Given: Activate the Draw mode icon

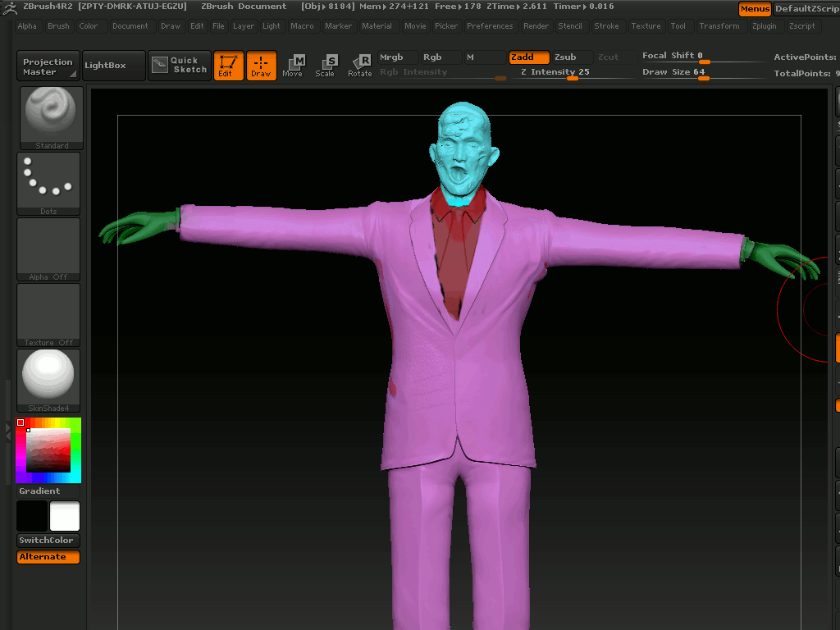Looking at the screenshot, I should (261, 66).
